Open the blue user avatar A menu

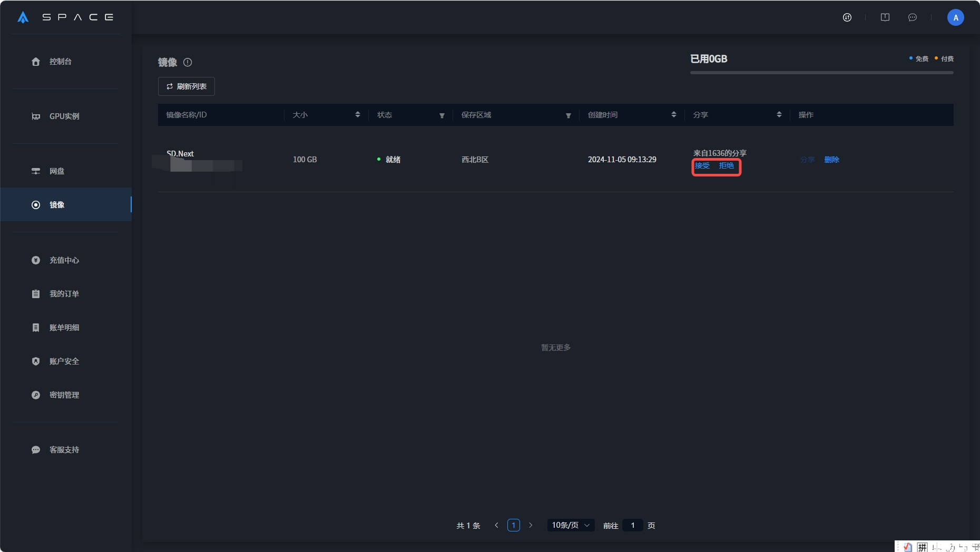pos(956,17)
